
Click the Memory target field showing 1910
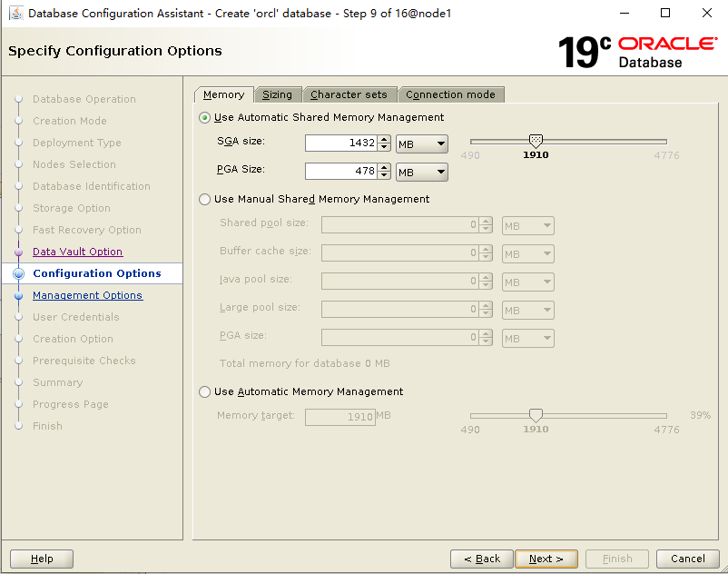point(340,417)
